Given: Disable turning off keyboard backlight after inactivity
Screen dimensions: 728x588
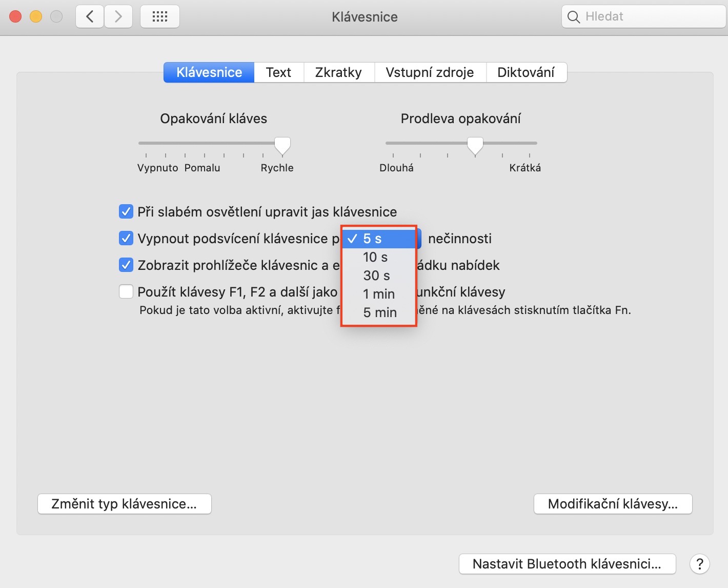Looking at the screenshot, I should click(126, 238).
